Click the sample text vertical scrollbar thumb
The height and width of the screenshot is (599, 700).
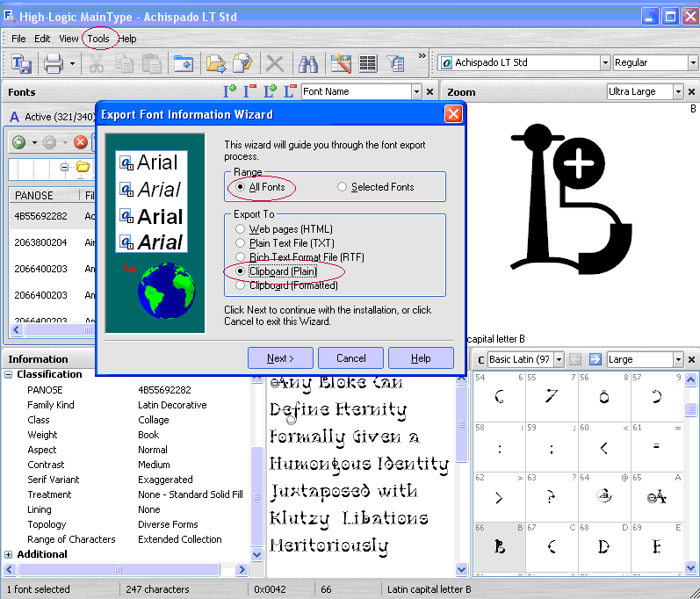(x=462, y=424)
